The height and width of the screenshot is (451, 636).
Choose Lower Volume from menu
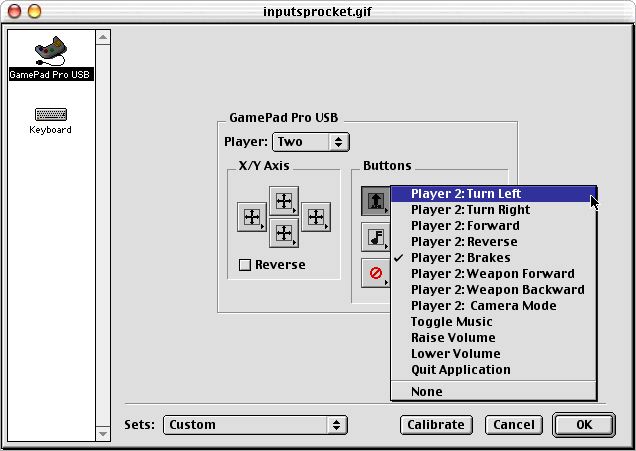(493, 354)
